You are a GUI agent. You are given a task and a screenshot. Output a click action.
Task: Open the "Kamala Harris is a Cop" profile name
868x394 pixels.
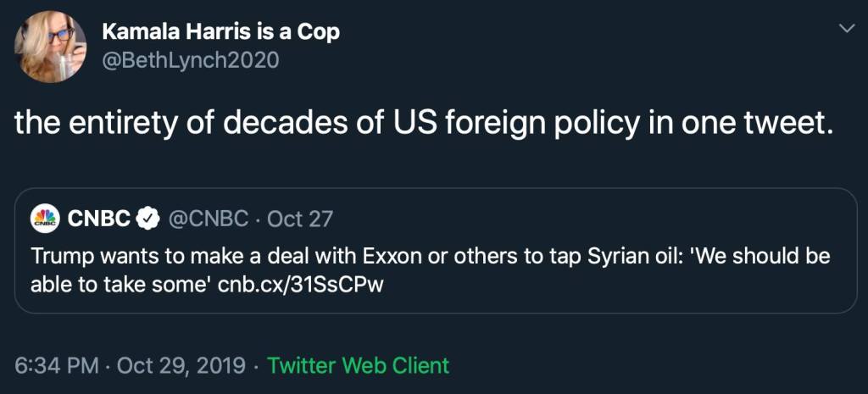point(220,33)
